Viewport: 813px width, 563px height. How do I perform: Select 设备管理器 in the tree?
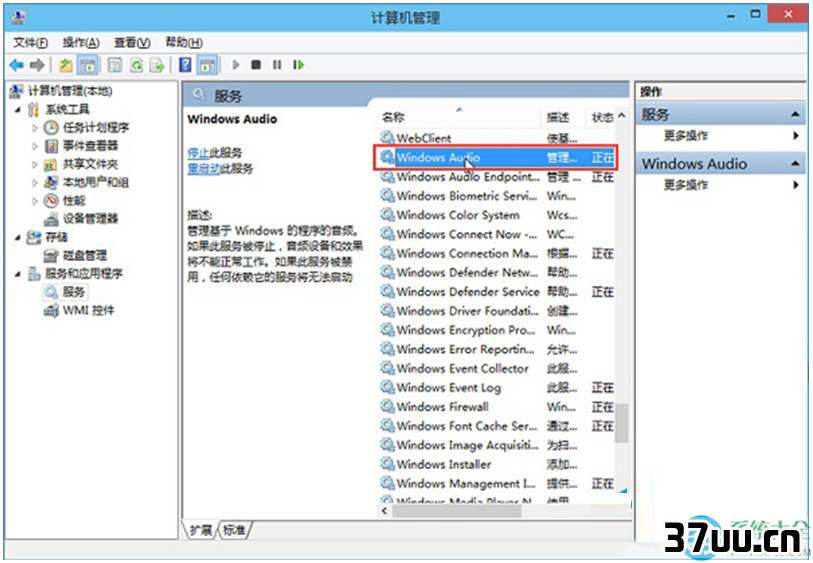[90, 219]
